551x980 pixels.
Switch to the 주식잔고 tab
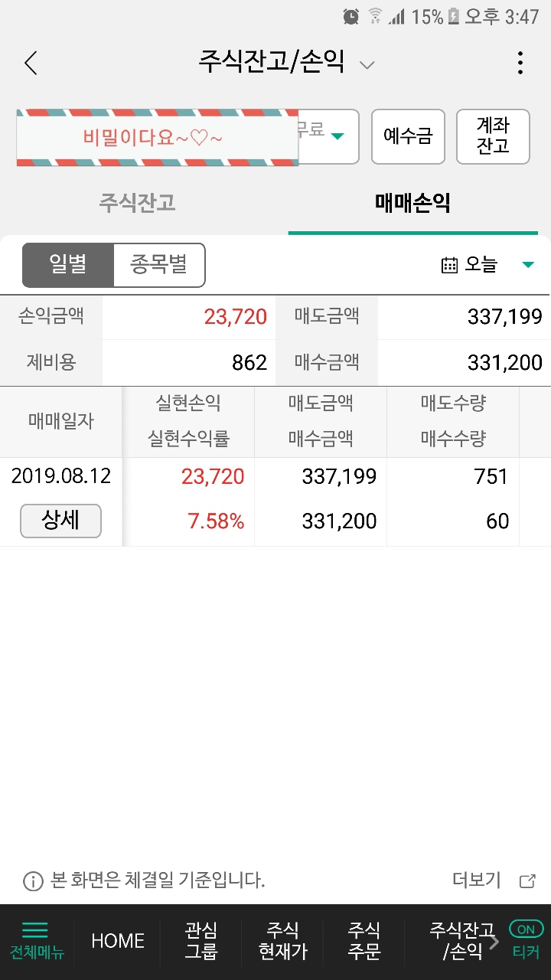click(138, 203)
